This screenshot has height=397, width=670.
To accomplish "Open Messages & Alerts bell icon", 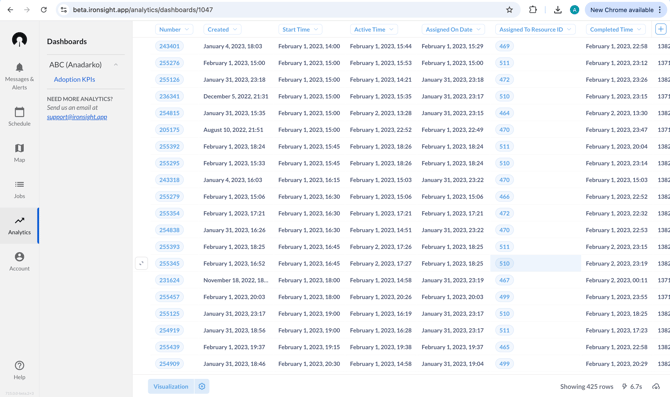I will coord(19,68).
